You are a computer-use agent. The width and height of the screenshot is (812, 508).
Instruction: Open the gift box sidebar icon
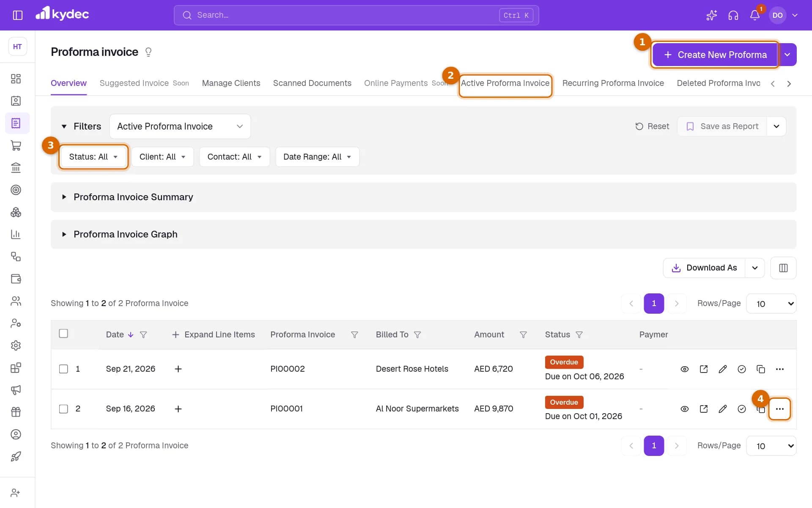point(16,412)
